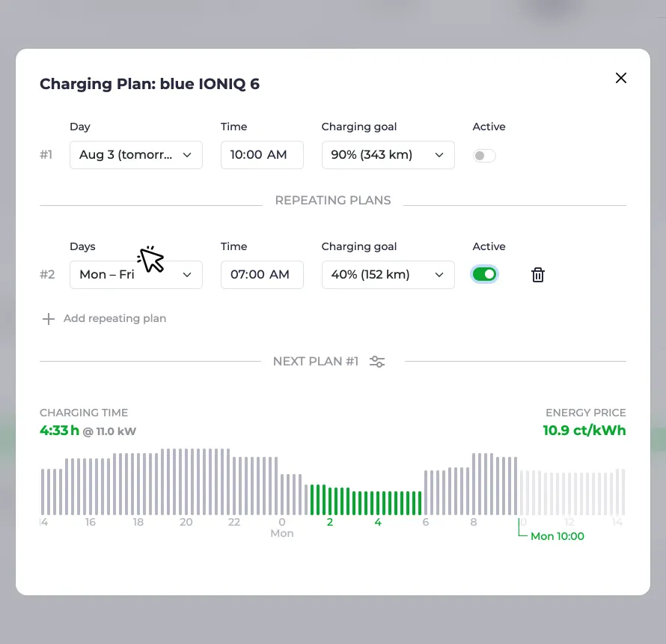Screen dimensions: 666x644
Task: Click the green hour 4 axis label
Action: point(378,522)
